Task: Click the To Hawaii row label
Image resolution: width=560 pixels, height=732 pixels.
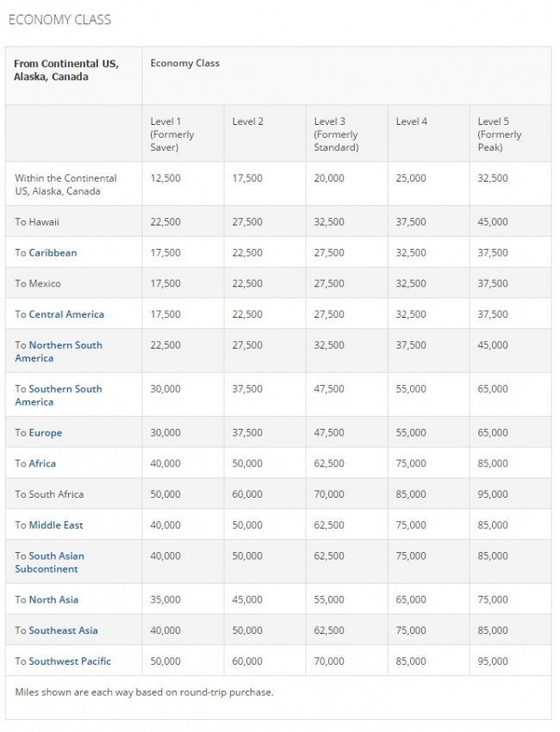Action: [37, 221]
